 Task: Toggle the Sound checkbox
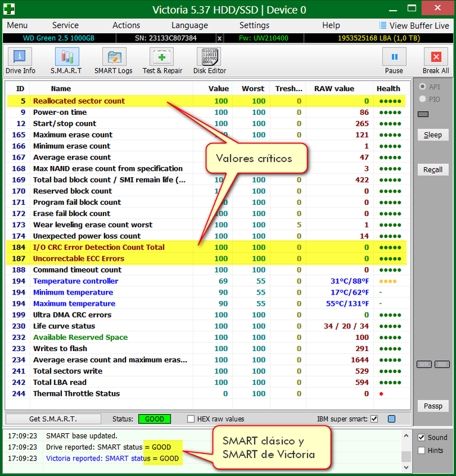tap(421, 437)
